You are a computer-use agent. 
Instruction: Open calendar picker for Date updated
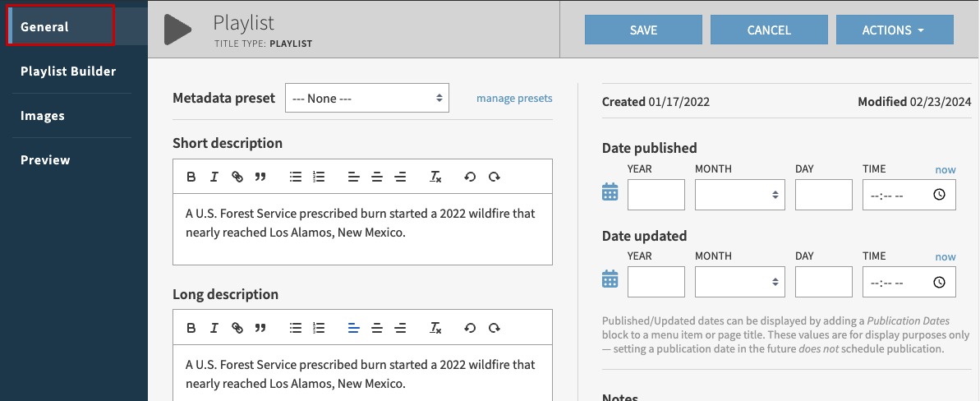610,279
